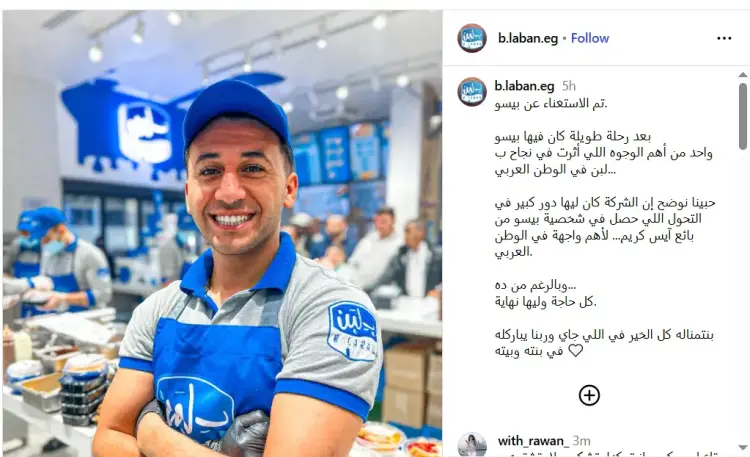Click the heart emoji ending the caption

[575, 351]
